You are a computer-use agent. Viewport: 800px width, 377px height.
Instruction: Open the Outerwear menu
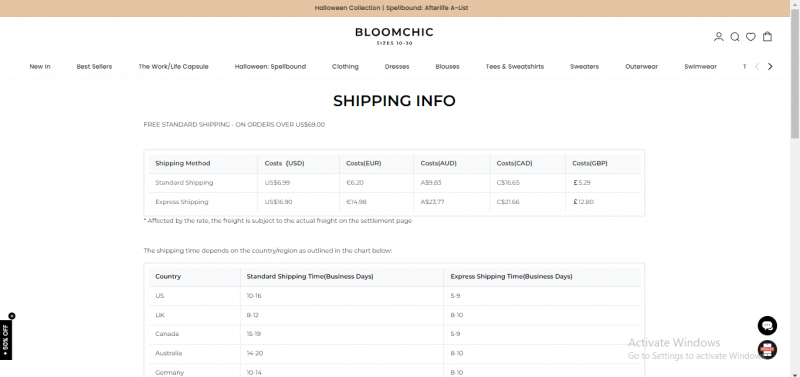coord(641,66)
